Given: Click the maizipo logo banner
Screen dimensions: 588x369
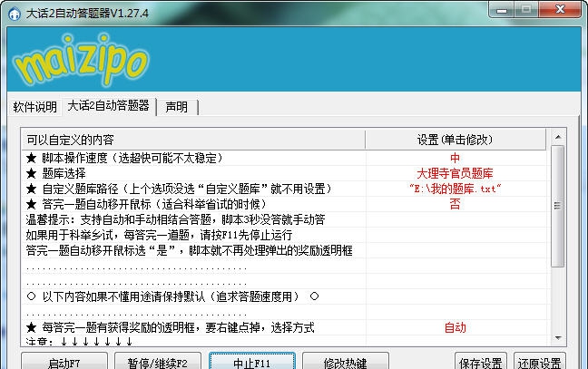Looking at the screenshot, I should coord(294,59).
